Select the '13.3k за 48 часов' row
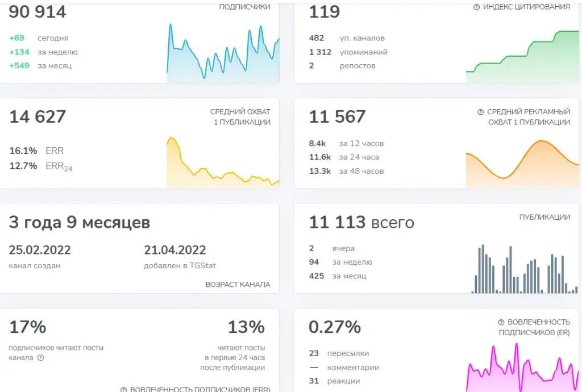 (x=346, y=171)
